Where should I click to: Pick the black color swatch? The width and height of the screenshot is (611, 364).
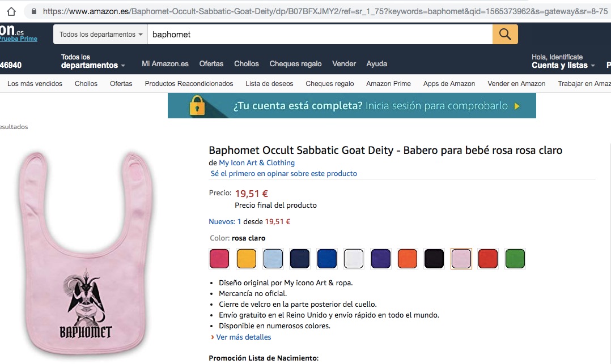tap(435, 259)
